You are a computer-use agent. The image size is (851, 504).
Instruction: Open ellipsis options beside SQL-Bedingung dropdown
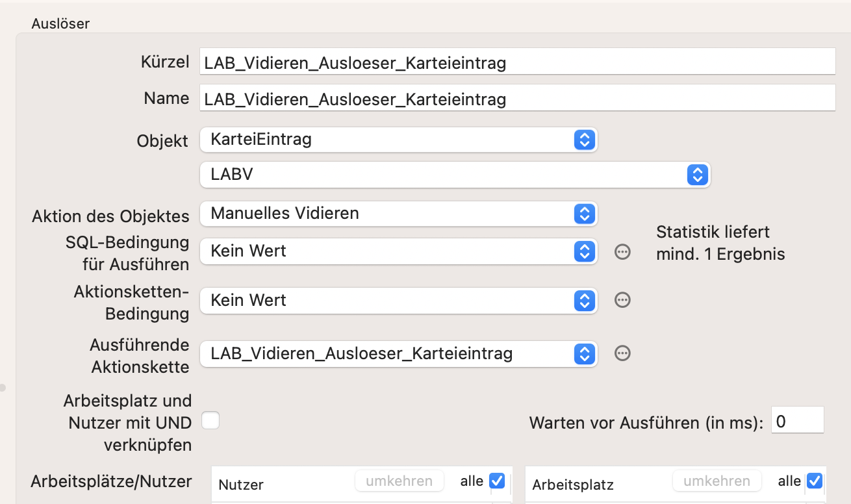622,251
